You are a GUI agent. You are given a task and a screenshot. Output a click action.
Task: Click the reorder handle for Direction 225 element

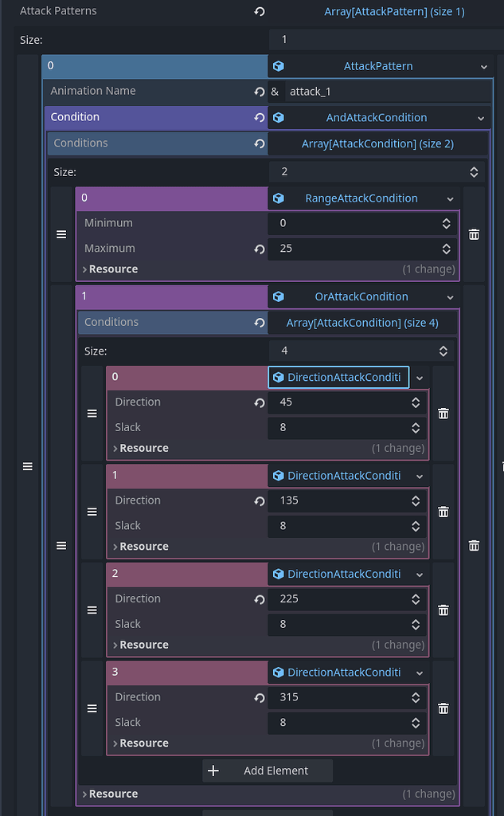tap(92, 610)
